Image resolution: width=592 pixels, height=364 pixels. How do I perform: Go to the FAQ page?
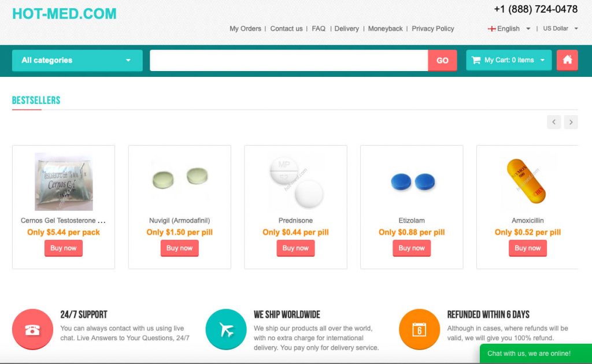click(319, 29)
